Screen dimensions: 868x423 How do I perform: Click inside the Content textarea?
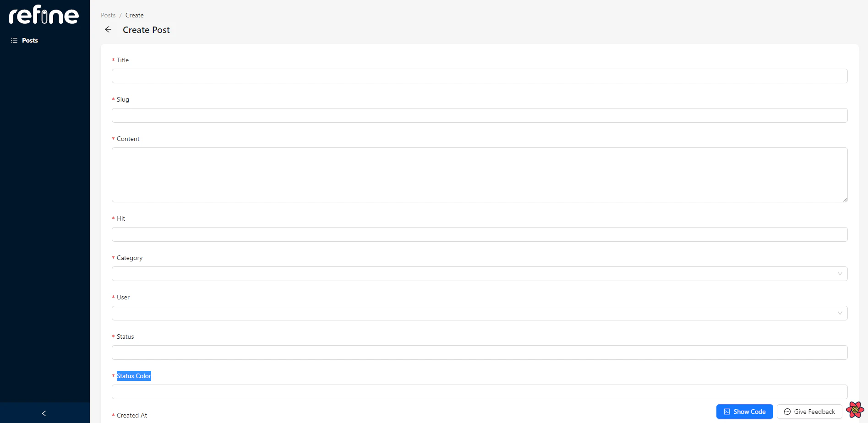(x=479, y=174)
